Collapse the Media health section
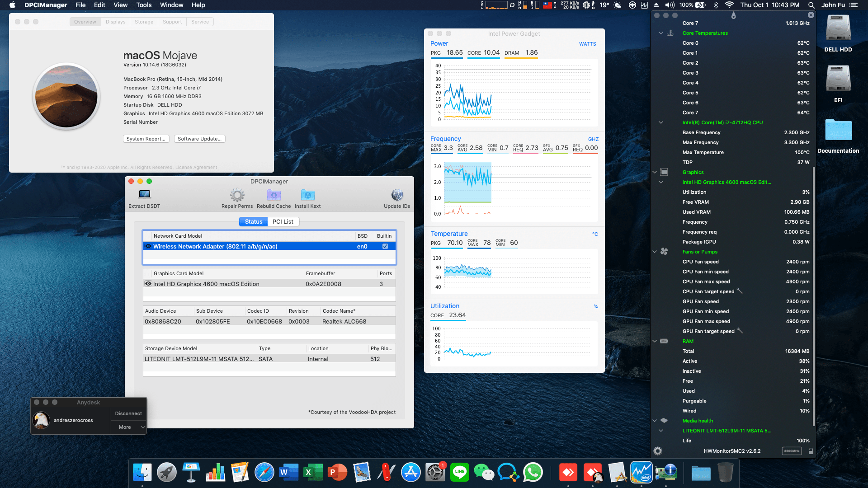Screen dimensions: 868x488 (x=655, y=421)
